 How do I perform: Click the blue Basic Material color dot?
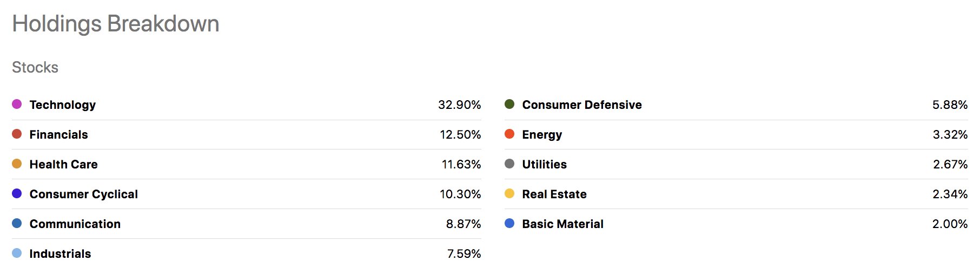click(509, 223)
